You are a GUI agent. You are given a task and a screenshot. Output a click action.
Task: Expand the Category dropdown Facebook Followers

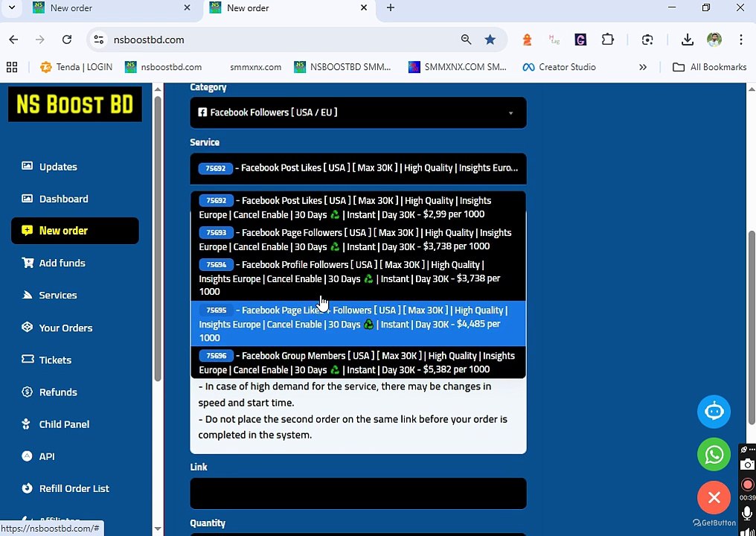tap(358, 112)
